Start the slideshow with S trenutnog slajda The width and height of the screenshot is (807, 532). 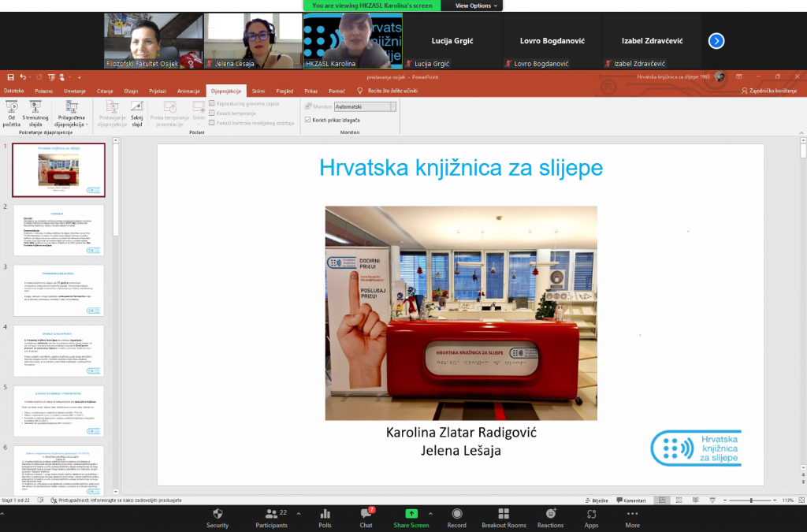pos(35,113)
